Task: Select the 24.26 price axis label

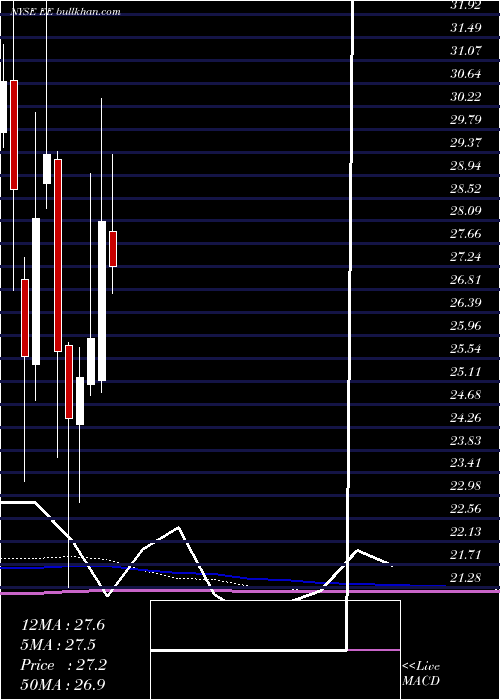Action: coord(466,417)
